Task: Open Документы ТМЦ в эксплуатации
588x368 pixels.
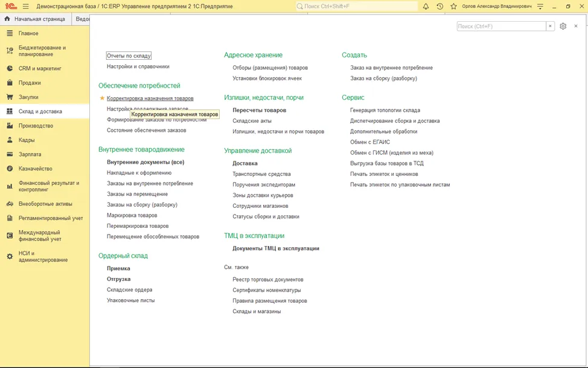Action: tap(276, 248)
